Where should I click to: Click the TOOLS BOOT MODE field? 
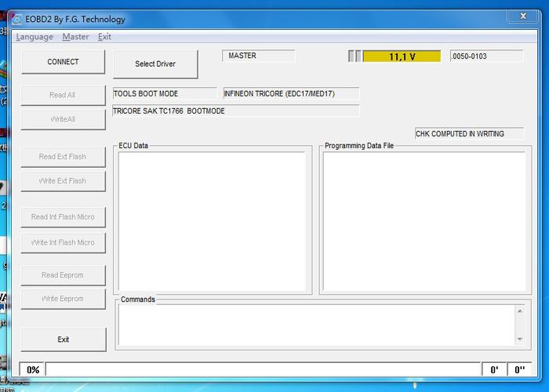click(165, 94)
